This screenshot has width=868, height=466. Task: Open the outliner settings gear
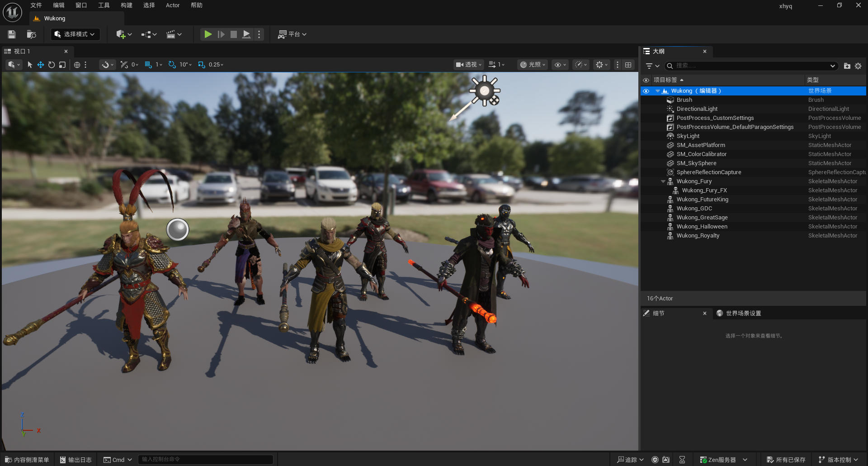(858, 66)
